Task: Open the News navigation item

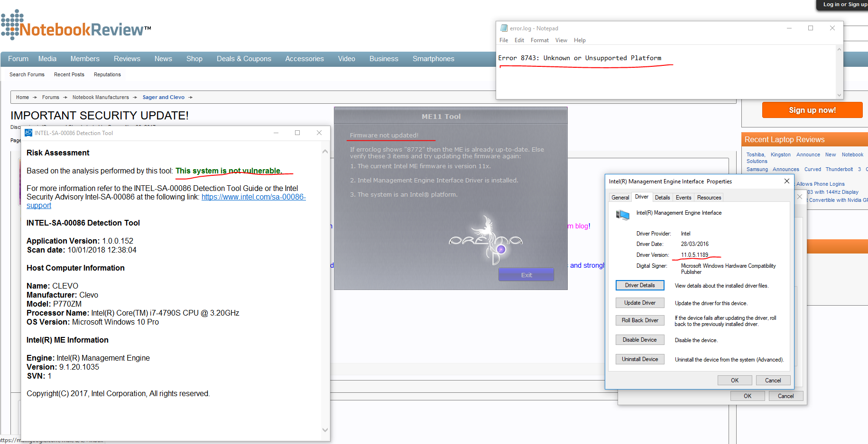Action: pos(163,59)
